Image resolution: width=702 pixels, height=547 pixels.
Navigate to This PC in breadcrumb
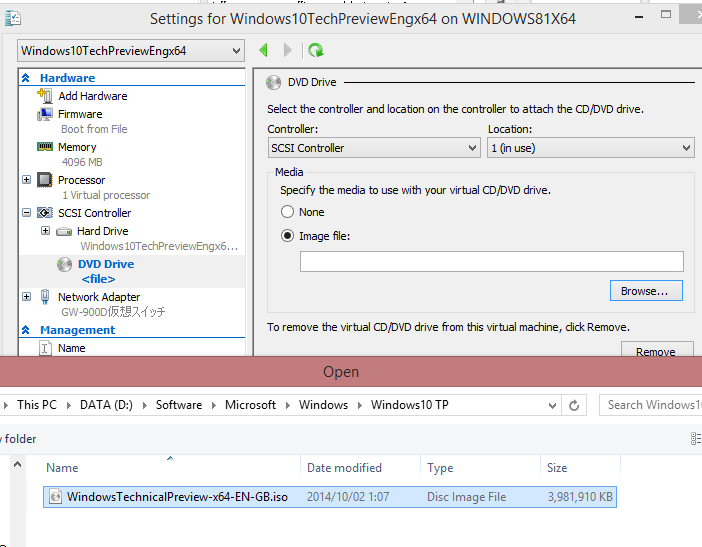tap(37, 405)
